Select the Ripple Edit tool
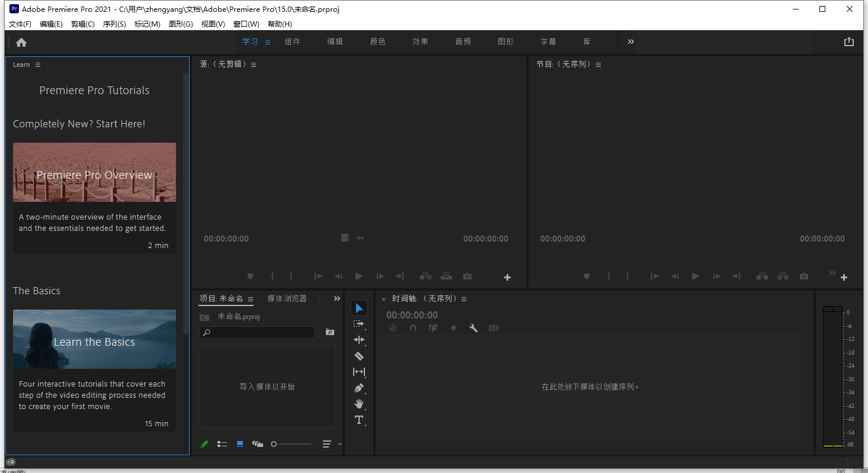The image size is (868, 473). pyautogui.click(x=359, y=340)
